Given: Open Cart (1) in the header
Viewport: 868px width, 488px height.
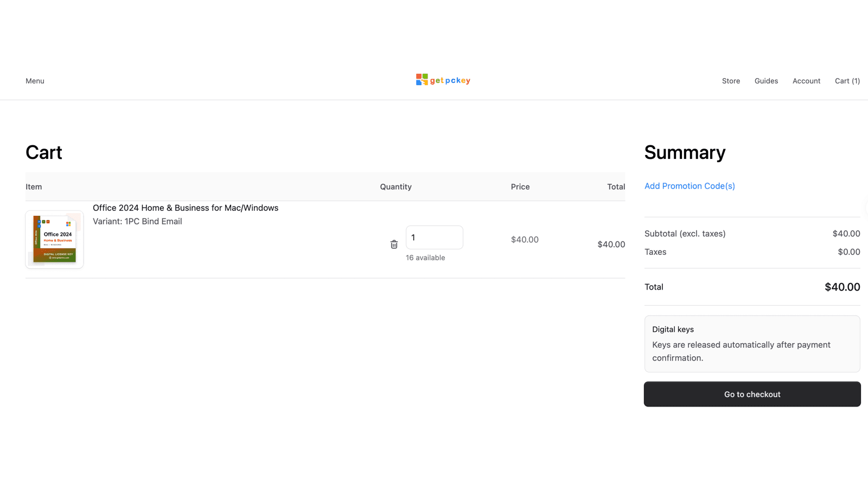Looking at the screenshot, I should click(x=847, y=81).
